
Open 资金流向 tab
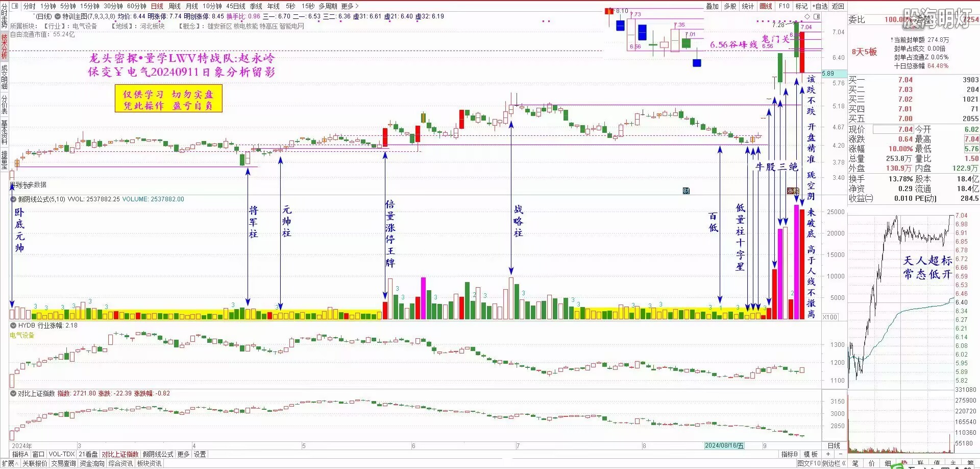pyautogui.click(x=92, y=463)
